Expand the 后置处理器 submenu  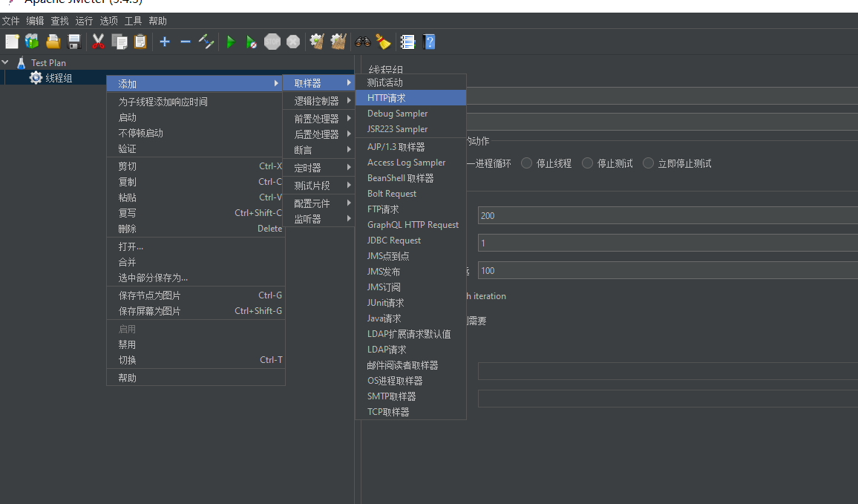pyautogui.click(x=319, y=134)
